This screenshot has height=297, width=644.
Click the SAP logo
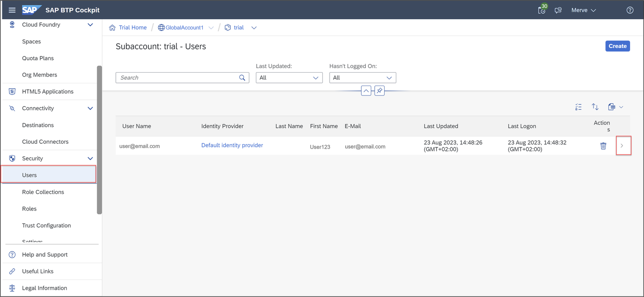coord(31,10)
